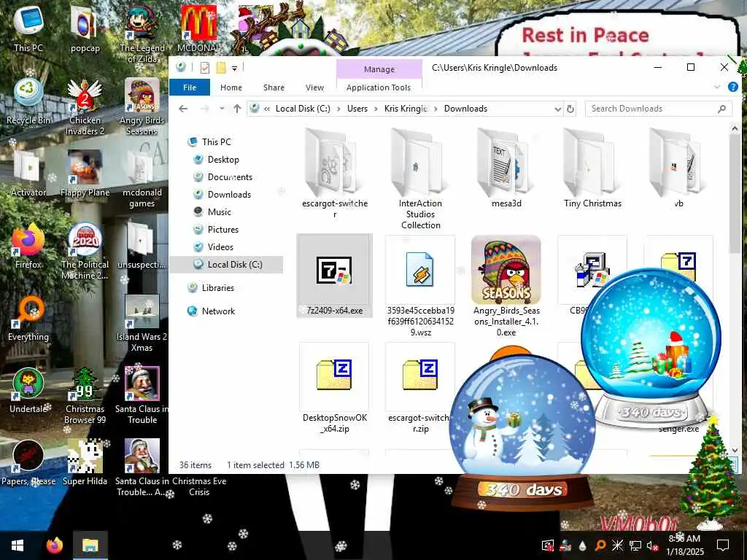Image resolution: width=747 pixels, height=560 pixels.
Task: Select Downloads in navigation pane
Action: pos(229,194)
